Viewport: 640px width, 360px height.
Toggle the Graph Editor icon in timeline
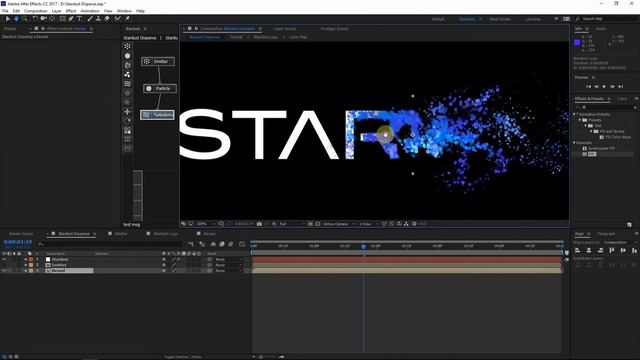242,244
